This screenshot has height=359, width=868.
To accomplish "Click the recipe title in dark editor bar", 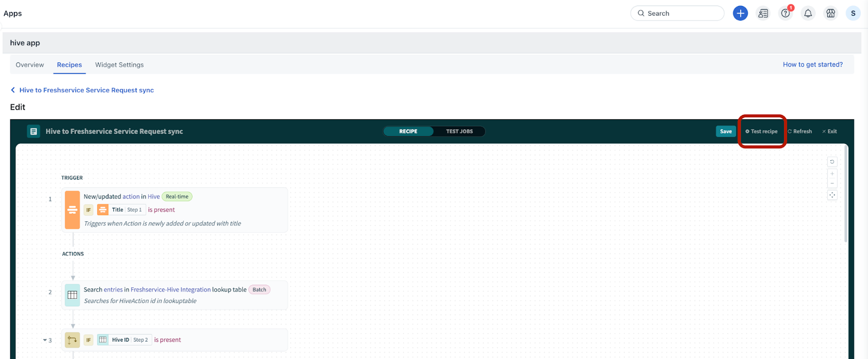I will [114, 131].
